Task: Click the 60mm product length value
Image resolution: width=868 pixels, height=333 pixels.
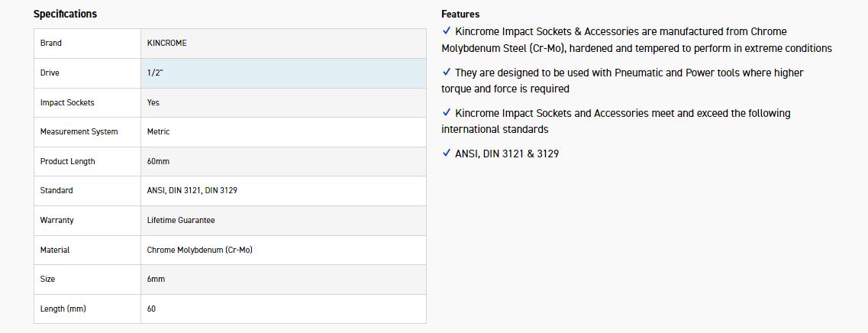Action: [x=159, y=162]
